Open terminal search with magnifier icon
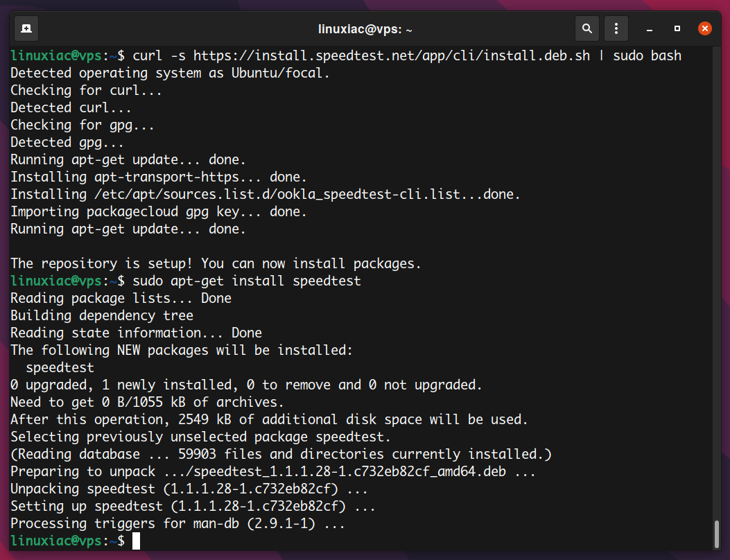The image size is (730, 560). tap(587, 29)
